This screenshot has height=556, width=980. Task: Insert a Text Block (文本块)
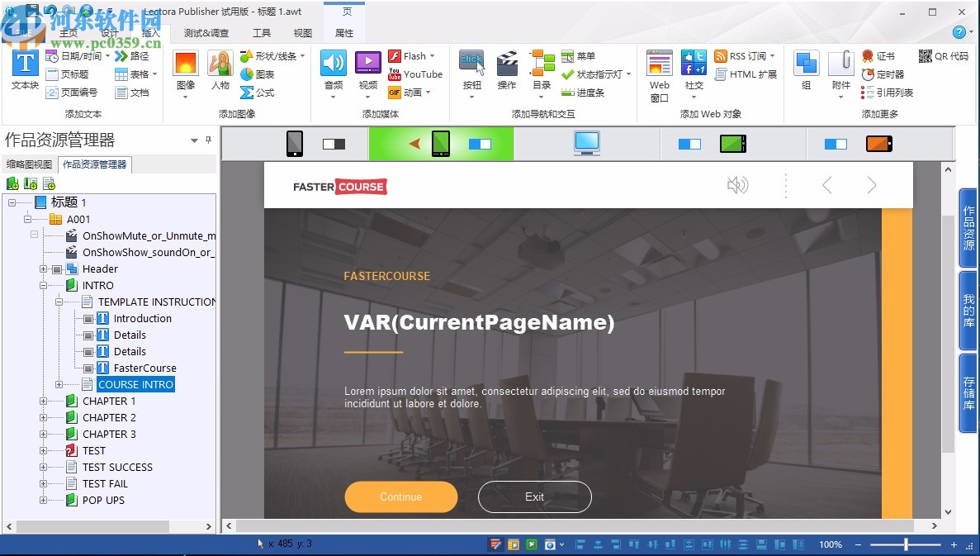tap(25, 70)
